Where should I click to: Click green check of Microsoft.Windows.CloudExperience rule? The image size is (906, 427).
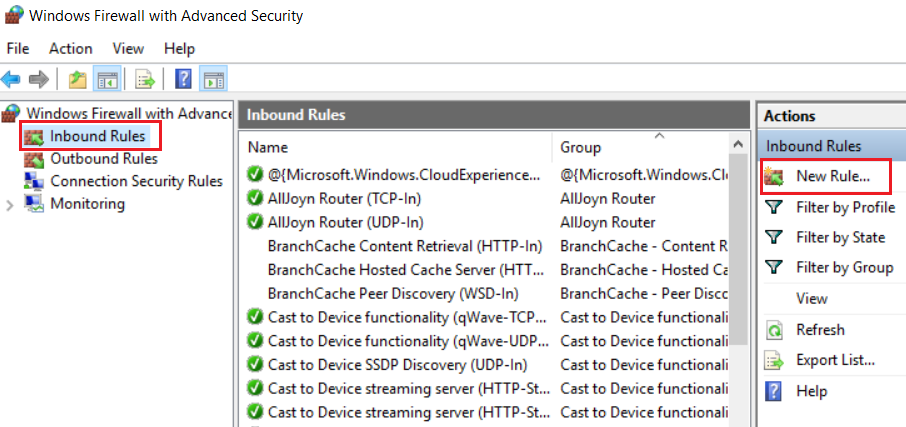254,174
